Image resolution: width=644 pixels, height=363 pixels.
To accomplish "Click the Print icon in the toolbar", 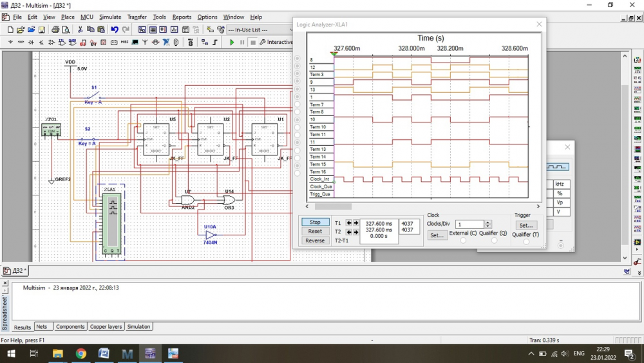I will pos(55,30).
